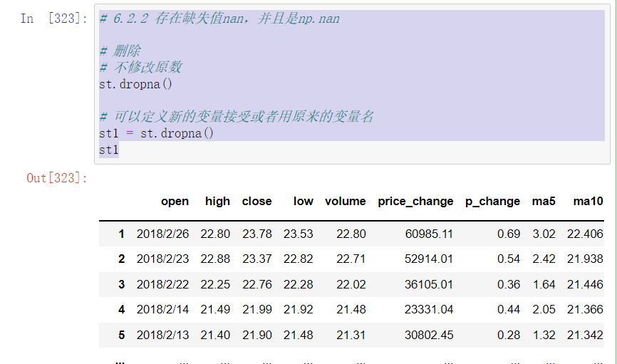Click the cell value 22.25
This screenshot has height=364, width=617.
click(x=215, y=284)
